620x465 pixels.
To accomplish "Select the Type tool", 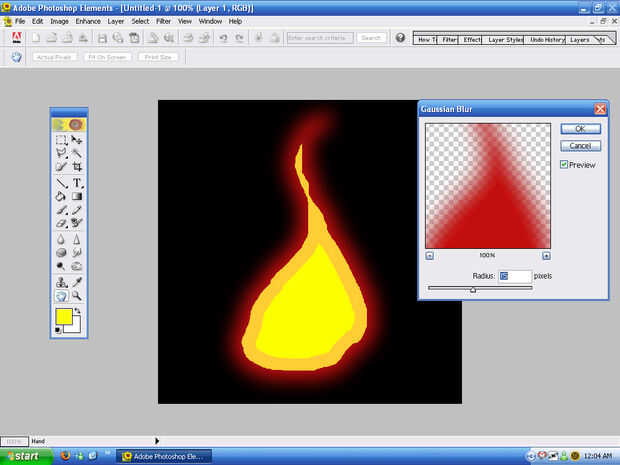I will click(x=77, y=183).
